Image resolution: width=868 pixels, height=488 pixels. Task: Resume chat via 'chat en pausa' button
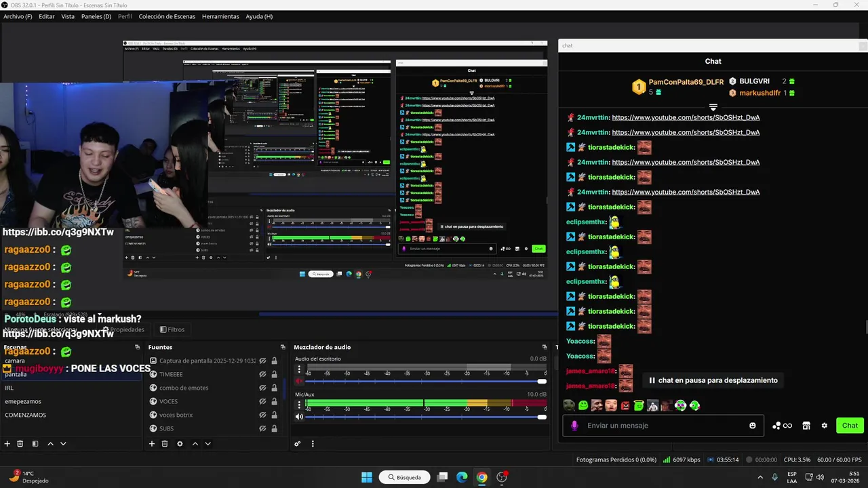712,380
